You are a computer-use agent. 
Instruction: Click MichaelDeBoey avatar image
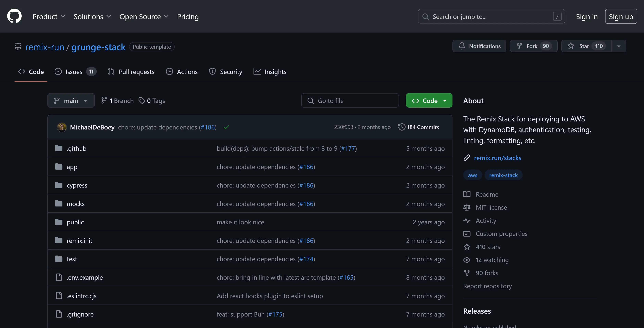(62, 127)
